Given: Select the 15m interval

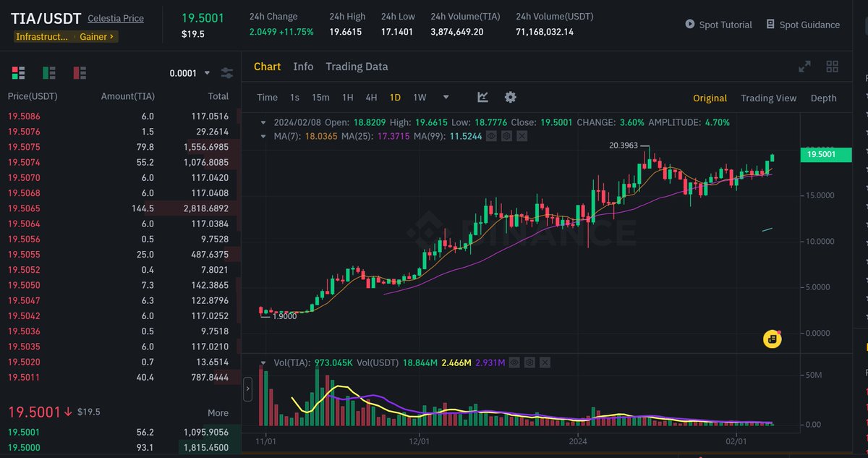Looking at the screenshot, I should (x=320, y=97).
